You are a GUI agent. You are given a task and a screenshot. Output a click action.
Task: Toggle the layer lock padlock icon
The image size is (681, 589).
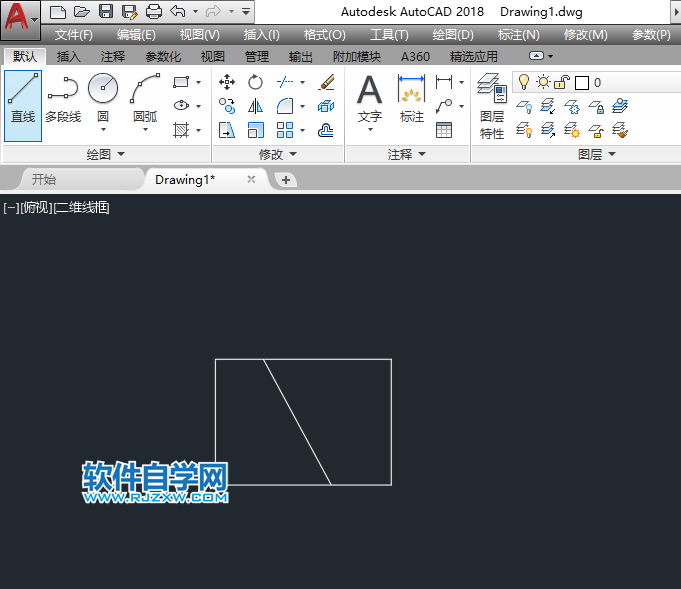[561, 82]
